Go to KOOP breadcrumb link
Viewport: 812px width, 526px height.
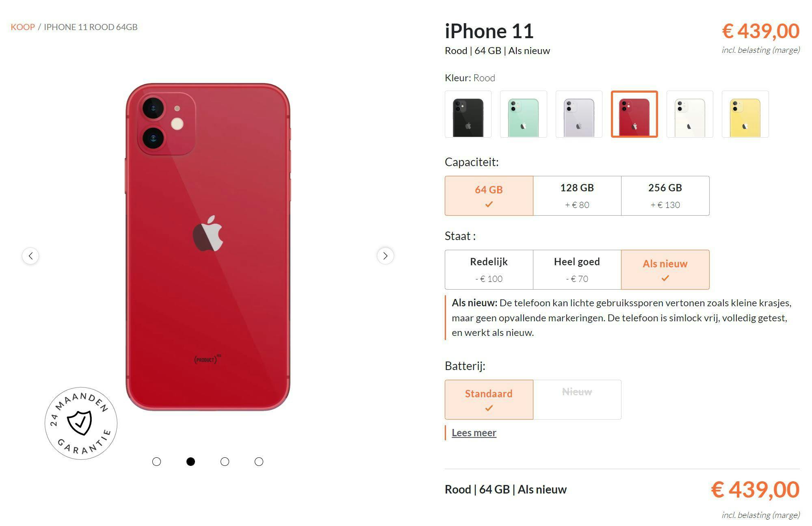tap(23, 27)
